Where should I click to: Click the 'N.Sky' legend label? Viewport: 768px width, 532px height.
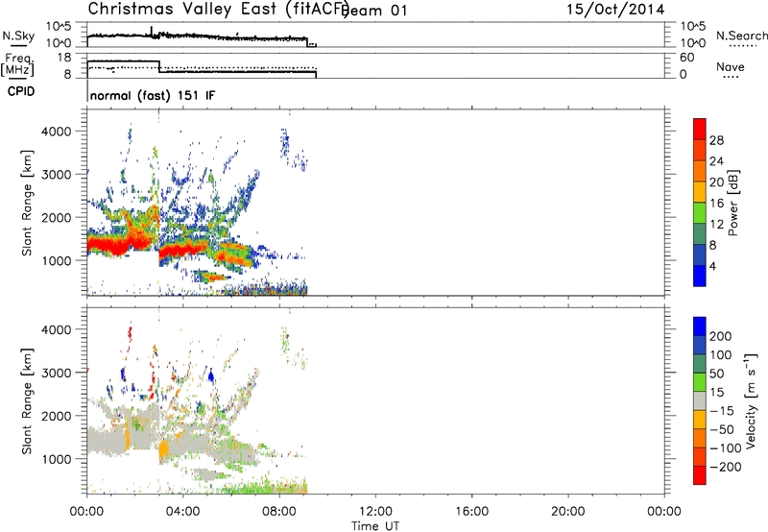[18, 36]
